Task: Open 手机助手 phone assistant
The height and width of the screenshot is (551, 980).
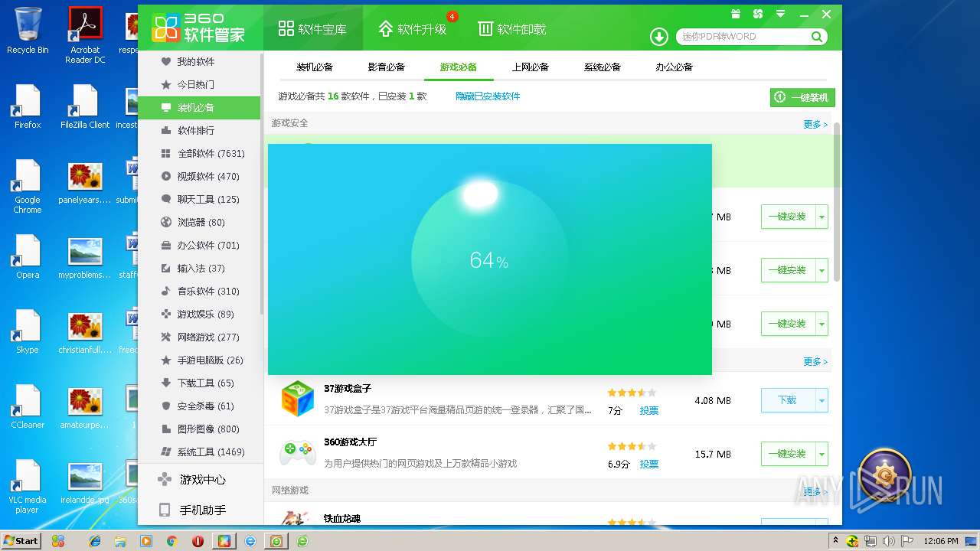Action: [201, 510]
